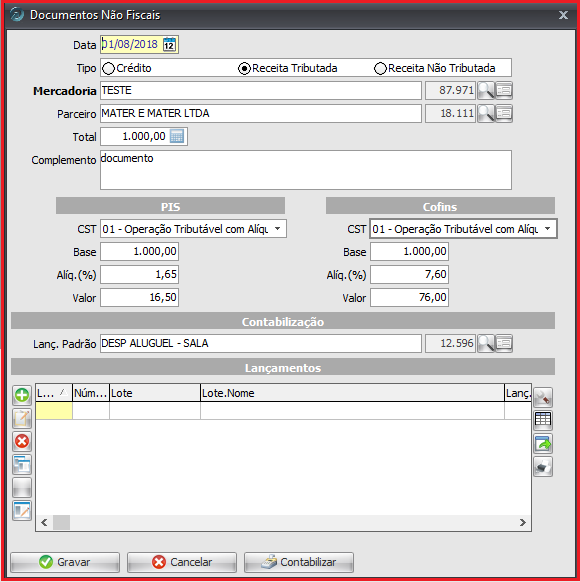Expand the Cofins CST dropdown
Viewport: 580px width, 582px height.
click(x=548, y=229)
